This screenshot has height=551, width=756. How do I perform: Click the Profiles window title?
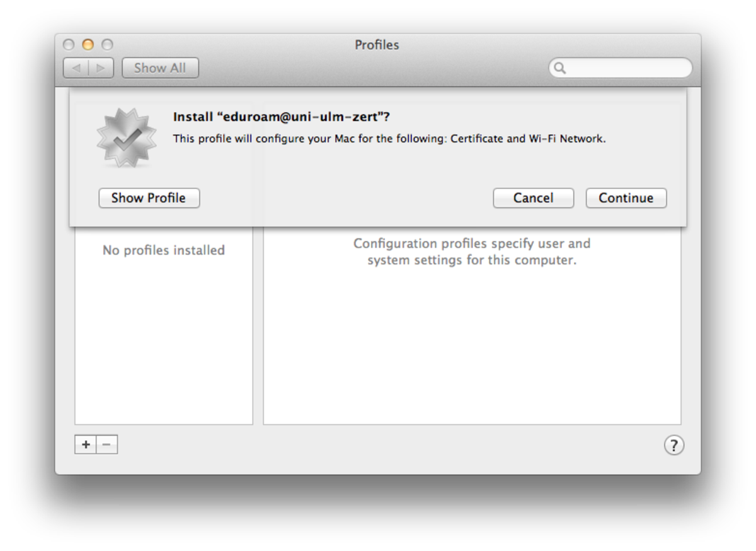tap(377, 45)
